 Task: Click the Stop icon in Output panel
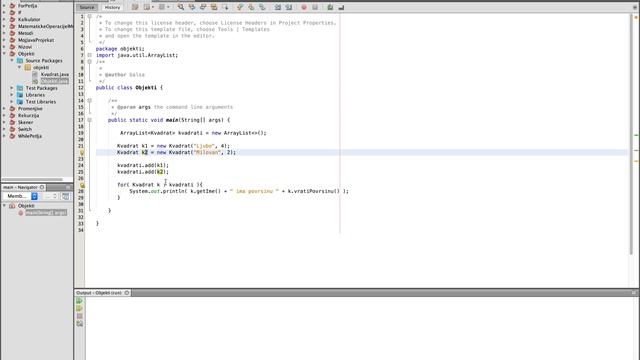coord(80,316)
